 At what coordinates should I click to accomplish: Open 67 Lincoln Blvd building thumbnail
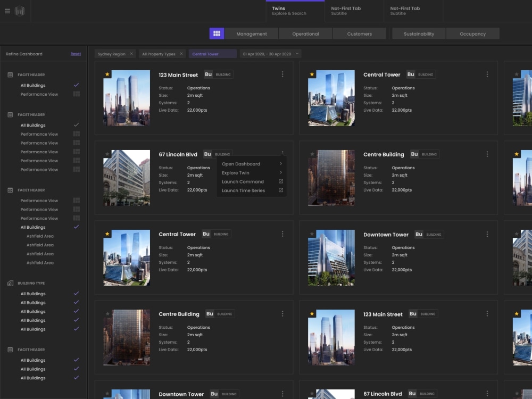click(x=127, y=178)
